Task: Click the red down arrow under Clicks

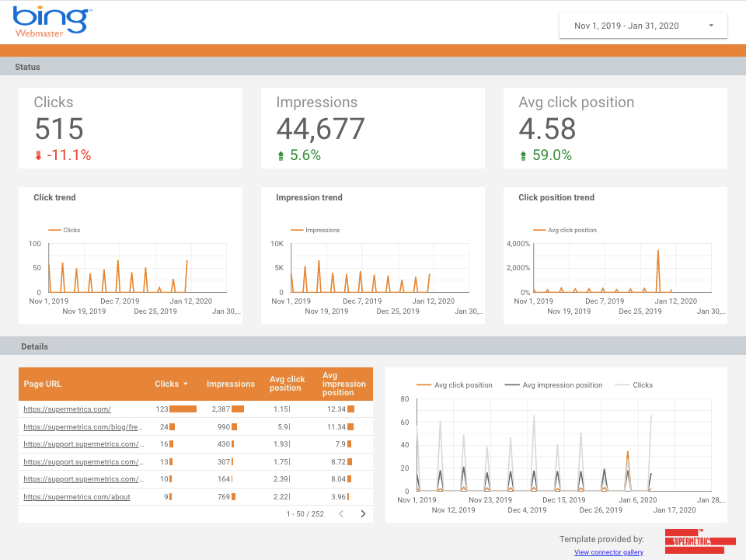Action: [38, 155]
